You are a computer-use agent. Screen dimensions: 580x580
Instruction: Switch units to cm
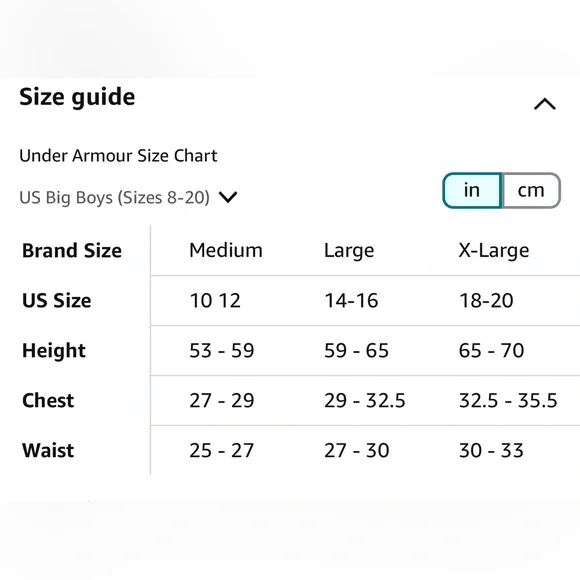pos(531,190)
